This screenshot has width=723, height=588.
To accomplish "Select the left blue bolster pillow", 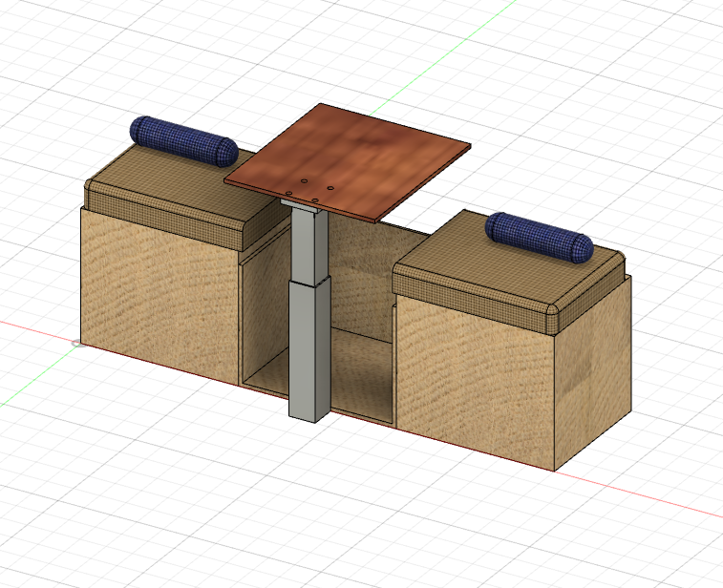I will (x=184, y=139).
